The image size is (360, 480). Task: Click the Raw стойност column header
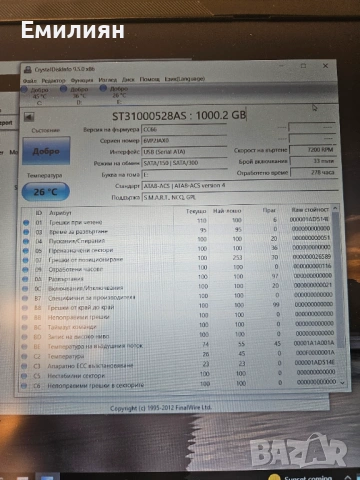310,210
